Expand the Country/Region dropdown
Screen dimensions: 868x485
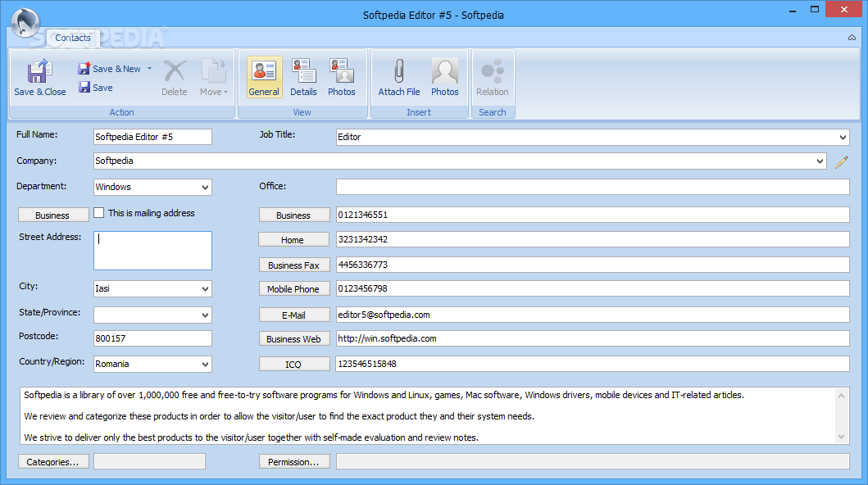coord(206,365)
